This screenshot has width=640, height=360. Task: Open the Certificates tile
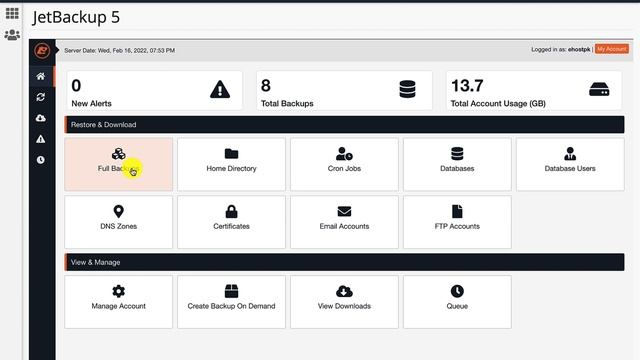pyautogui.click(x=231, y=222)
